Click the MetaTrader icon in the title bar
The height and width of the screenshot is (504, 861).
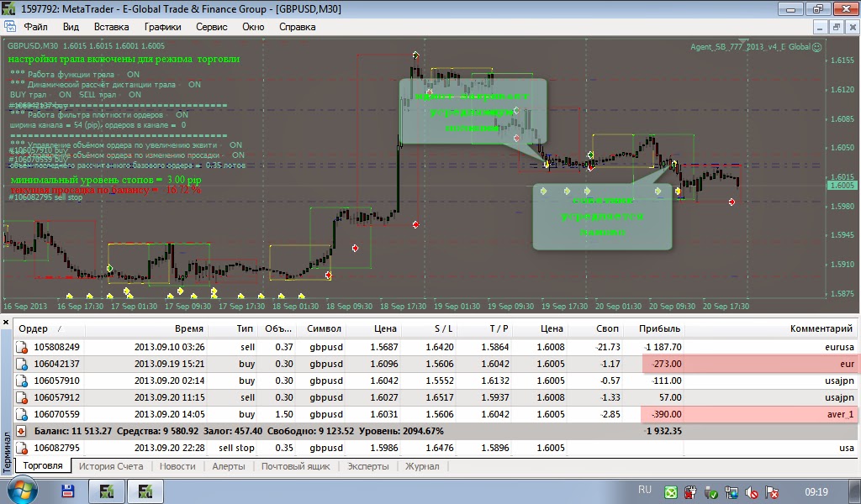(8, 8)
